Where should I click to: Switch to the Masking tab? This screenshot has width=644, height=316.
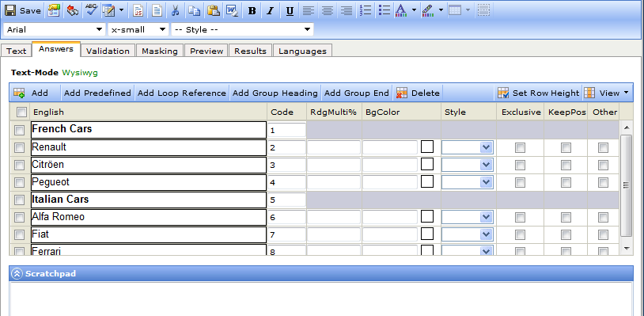(x=159, y=51)
